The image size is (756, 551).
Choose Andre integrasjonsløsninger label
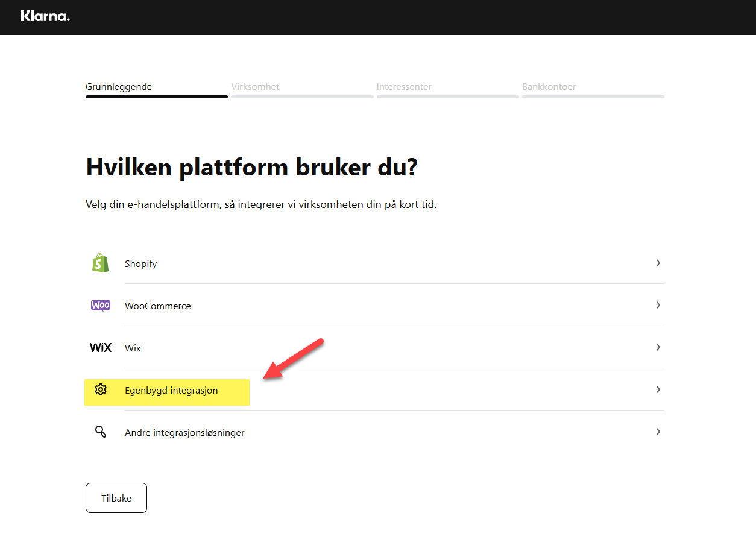point(184,433)
